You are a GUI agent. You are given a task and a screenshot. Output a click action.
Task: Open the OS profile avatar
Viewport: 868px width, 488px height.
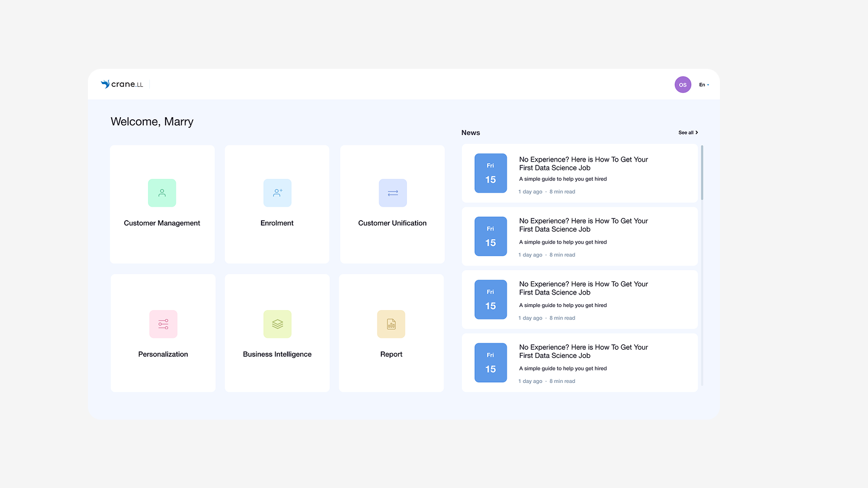[682, 85]
